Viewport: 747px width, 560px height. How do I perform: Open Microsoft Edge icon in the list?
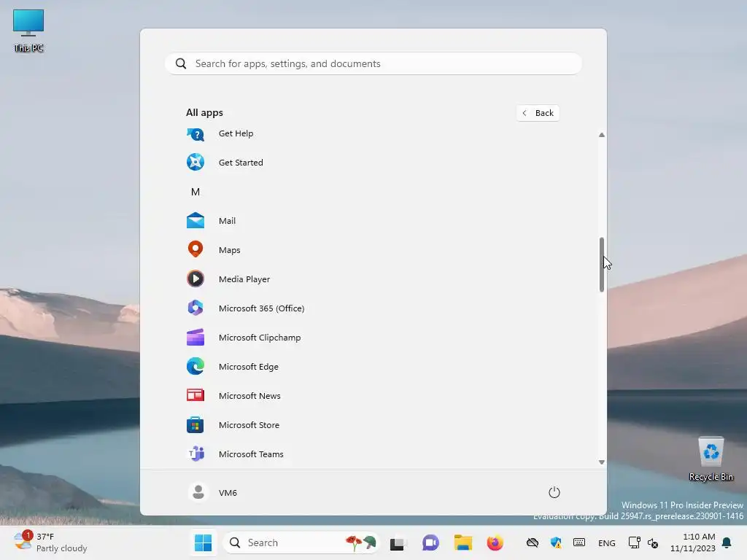click(196, 366)
